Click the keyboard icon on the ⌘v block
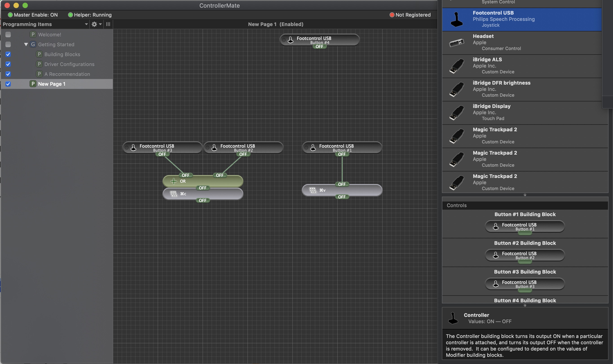 313,190
